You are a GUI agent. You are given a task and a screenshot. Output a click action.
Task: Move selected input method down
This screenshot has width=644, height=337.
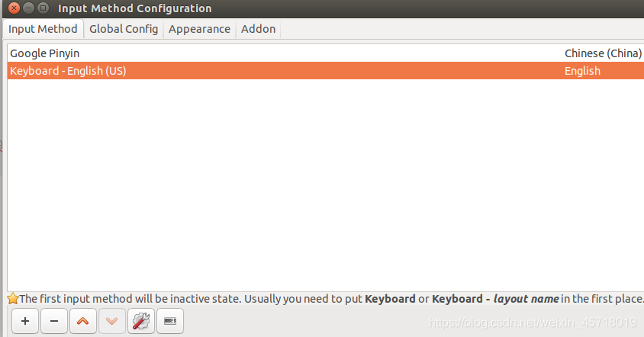[112, 321]
